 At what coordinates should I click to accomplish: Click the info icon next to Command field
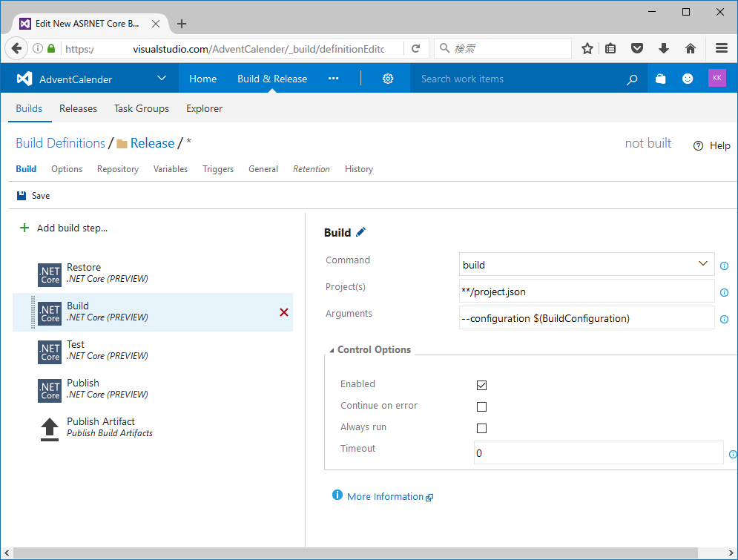(725, 266)
